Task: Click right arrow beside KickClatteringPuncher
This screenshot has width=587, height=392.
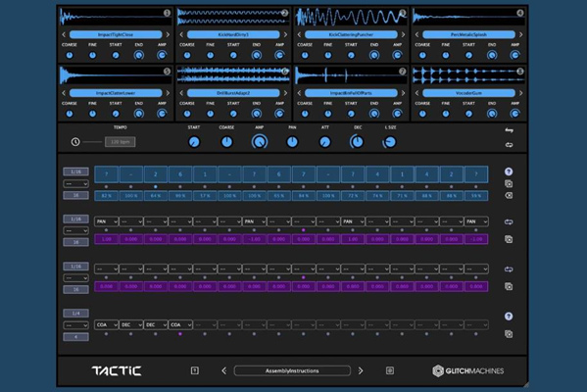Action: (x=403, y=34)
